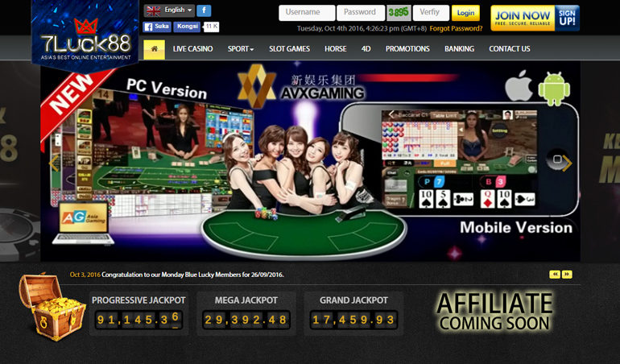Go to previous news with yellow rewind button

555,274
